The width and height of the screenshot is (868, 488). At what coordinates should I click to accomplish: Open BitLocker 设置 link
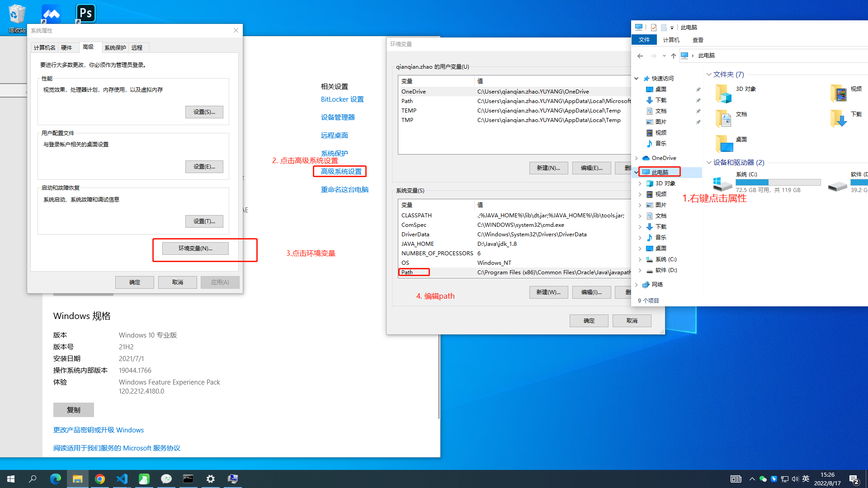[x=342, y=99]
